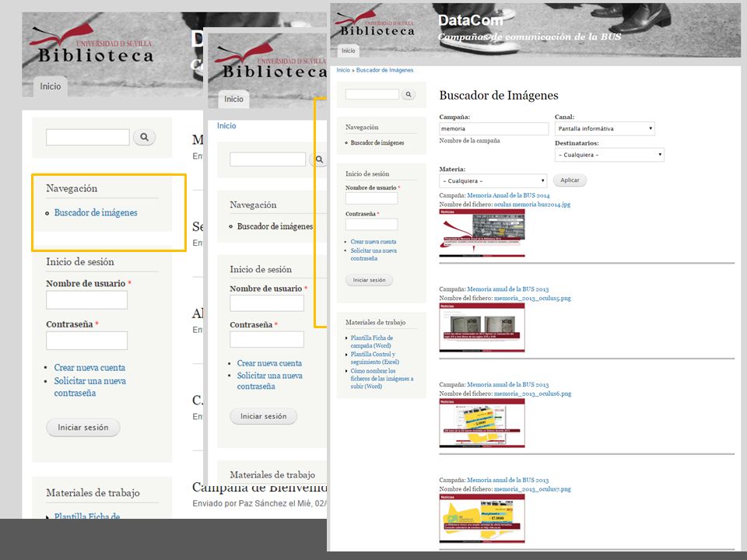The width and height of the screenshot is (747, 560).
Task: Click the Buscador de Imágenes breadcrumb link
Action: pyautogui.click(x=384, y=70)
